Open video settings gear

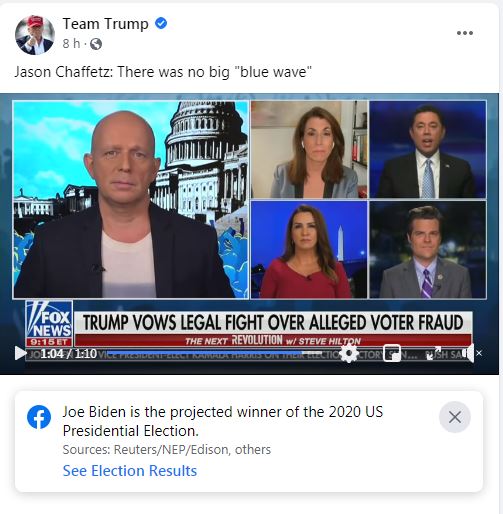pos(348,353)
